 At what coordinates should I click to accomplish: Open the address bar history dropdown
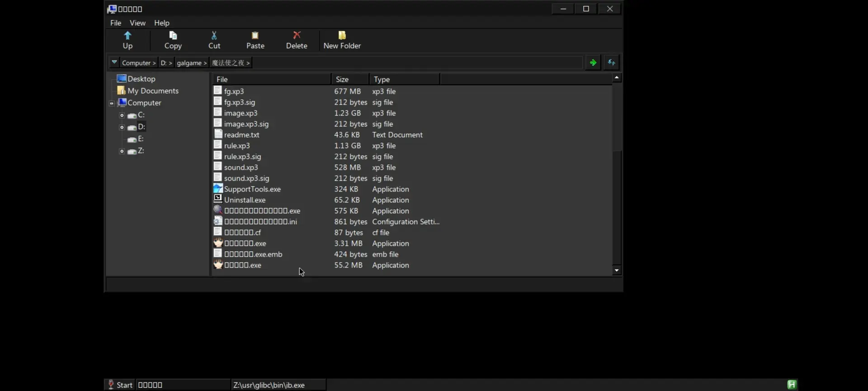(114, 62)
